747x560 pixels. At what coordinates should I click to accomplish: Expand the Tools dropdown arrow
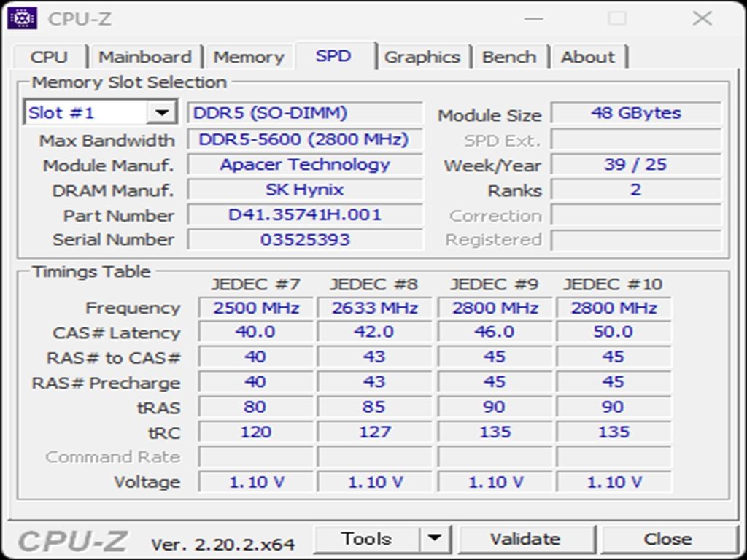click(x=435, y=539)
